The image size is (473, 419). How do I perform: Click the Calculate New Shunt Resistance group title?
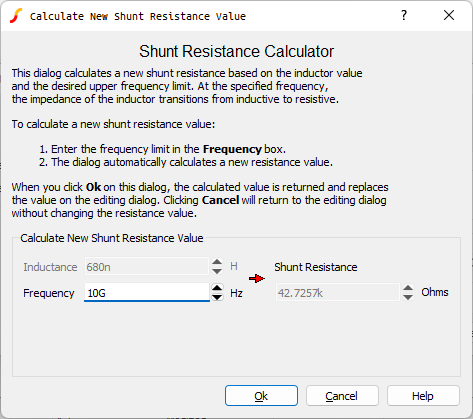(112, 238)
